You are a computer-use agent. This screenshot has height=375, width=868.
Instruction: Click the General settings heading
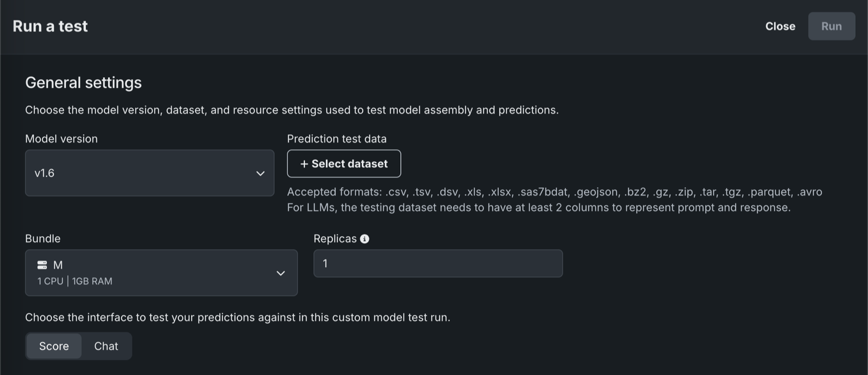[84, 82]
